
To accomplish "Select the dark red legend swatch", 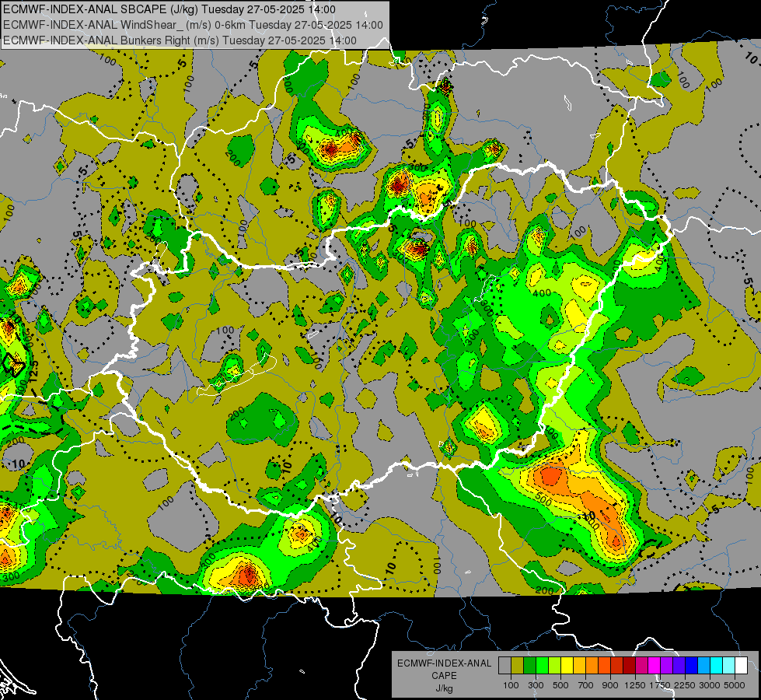I will (x=630, y=666).
